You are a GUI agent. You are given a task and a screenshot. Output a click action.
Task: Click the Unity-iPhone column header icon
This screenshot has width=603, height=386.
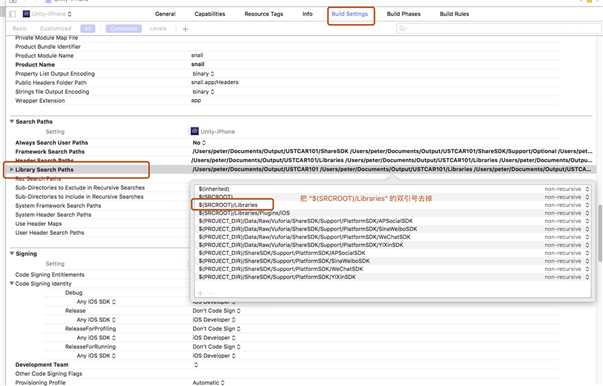[195, 131]
